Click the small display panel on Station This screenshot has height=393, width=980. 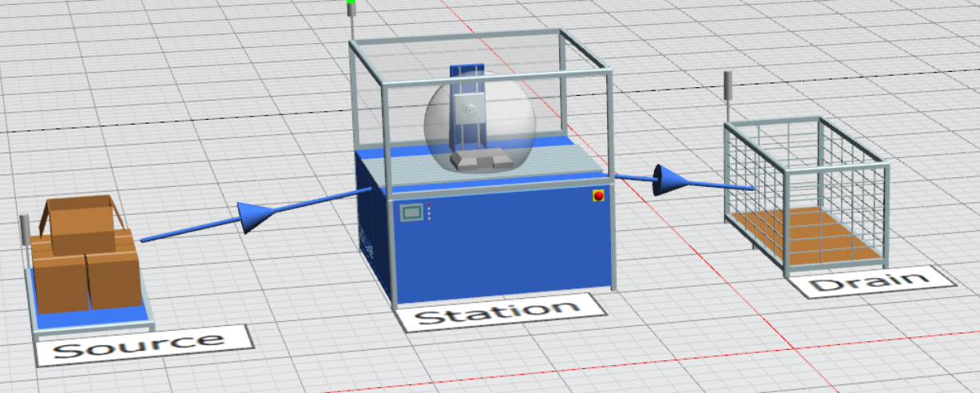pos(413,212)
